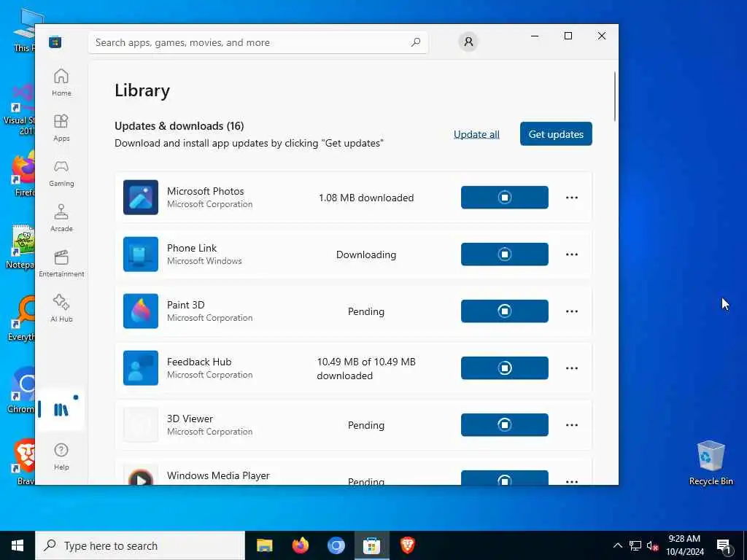The image size is (747, 560).
Task: Open the Windows Start menu
Action: (18, 545)
